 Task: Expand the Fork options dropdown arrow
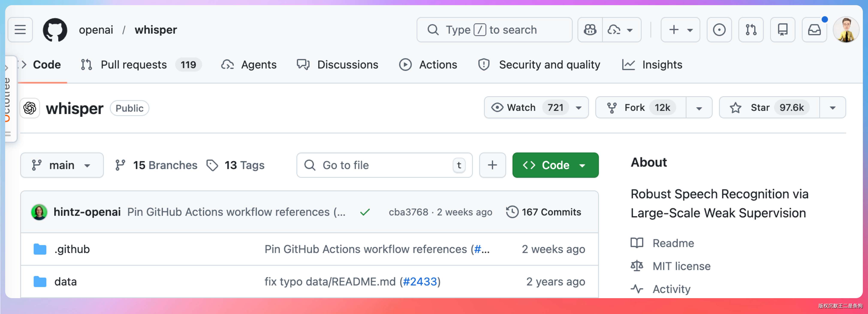pyautogui.click(x=699, y=108)
